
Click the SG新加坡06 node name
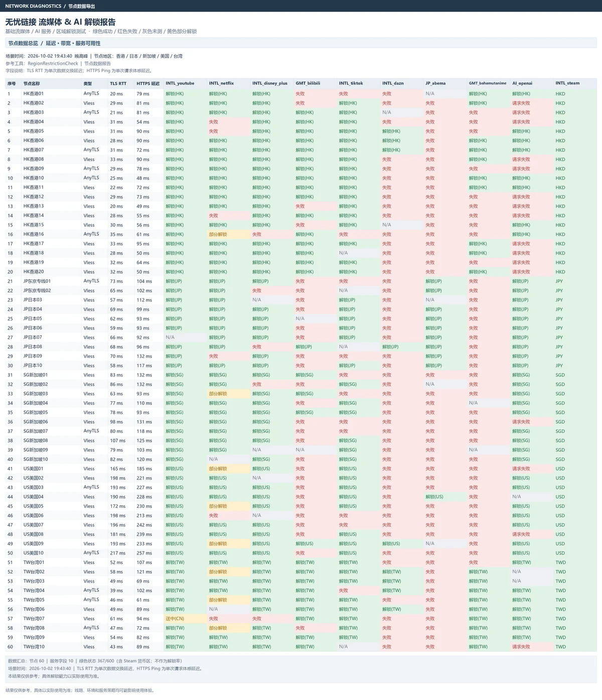[x=36, y=422]
